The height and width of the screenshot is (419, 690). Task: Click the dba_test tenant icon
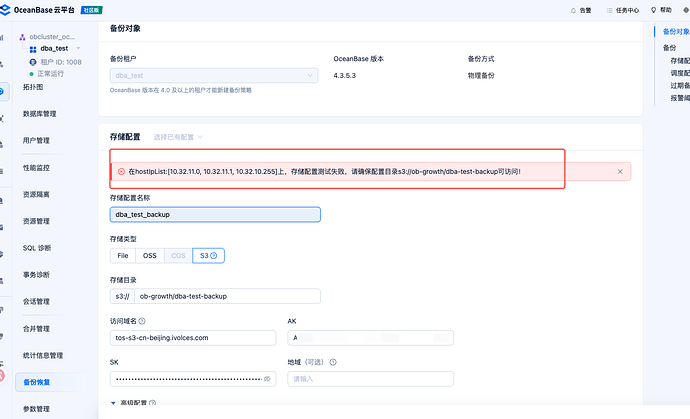(x=33, y=49)
